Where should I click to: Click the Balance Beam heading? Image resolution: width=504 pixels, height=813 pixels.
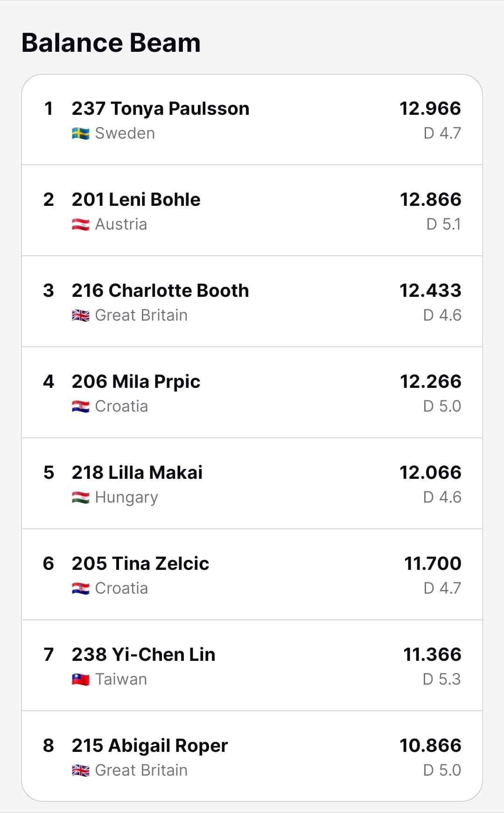[x=111, y=43]
